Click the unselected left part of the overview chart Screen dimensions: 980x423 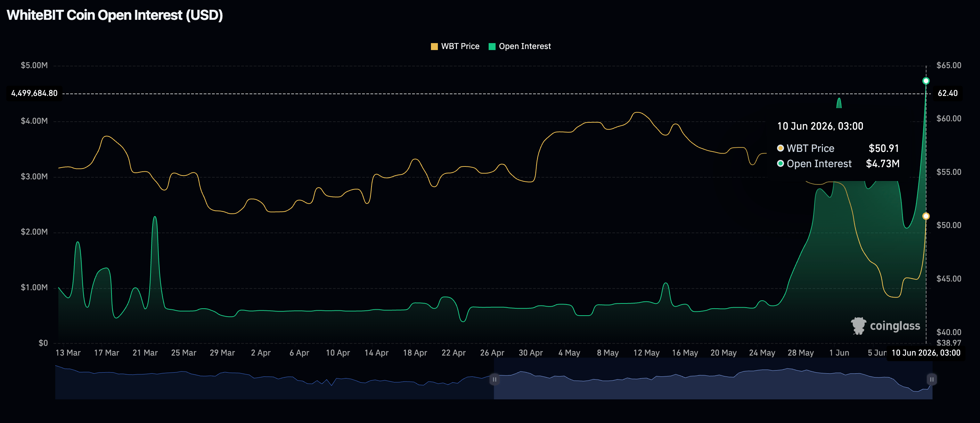click(274, 379)
